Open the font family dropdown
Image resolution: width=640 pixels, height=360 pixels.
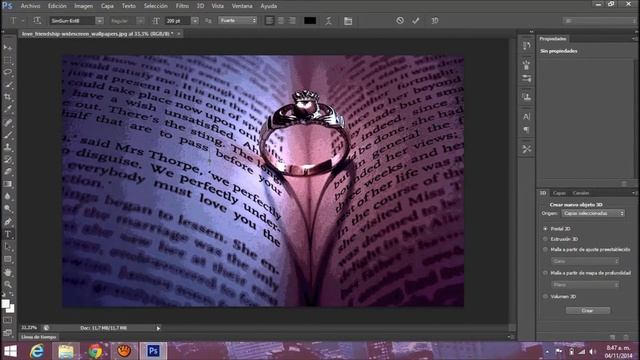(x=100, y=20)
